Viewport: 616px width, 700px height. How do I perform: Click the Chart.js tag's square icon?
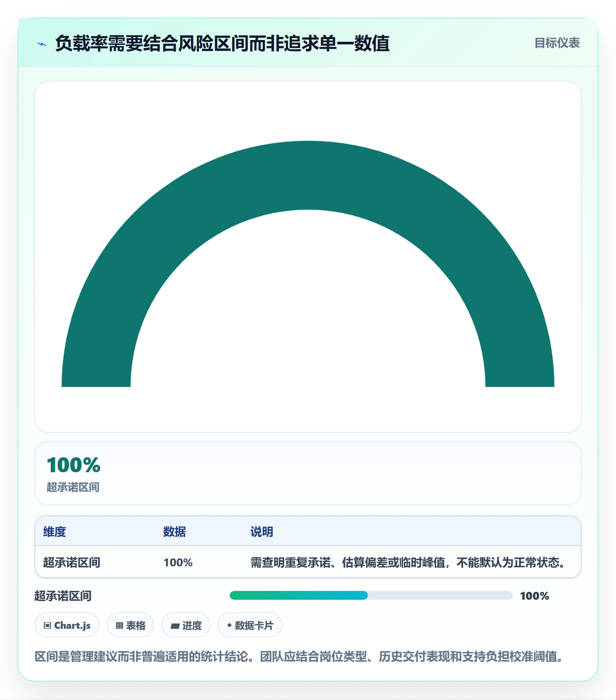click(48, 626)
